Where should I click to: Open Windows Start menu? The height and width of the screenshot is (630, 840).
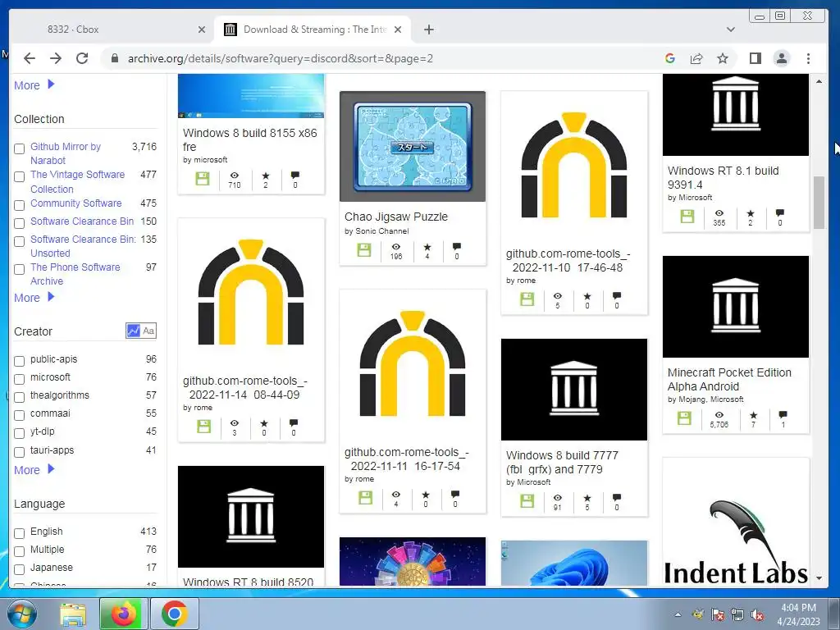[21, 614]
